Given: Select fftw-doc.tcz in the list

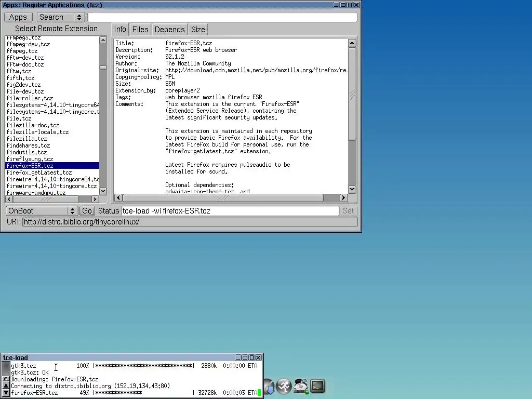Looking at the screenshot, I should (x=52, y=64).
